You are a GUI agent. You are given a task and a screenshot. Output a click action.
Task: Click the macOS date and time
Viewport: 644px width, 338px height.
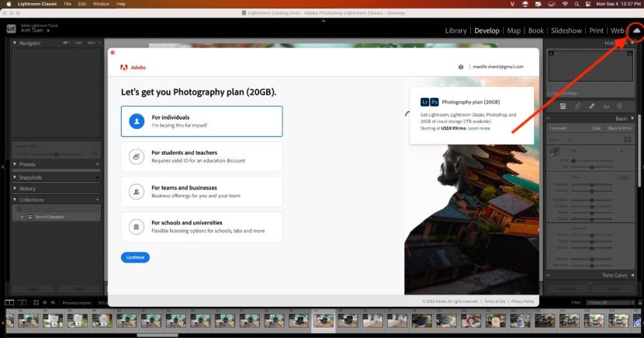[x=618, y=4]
